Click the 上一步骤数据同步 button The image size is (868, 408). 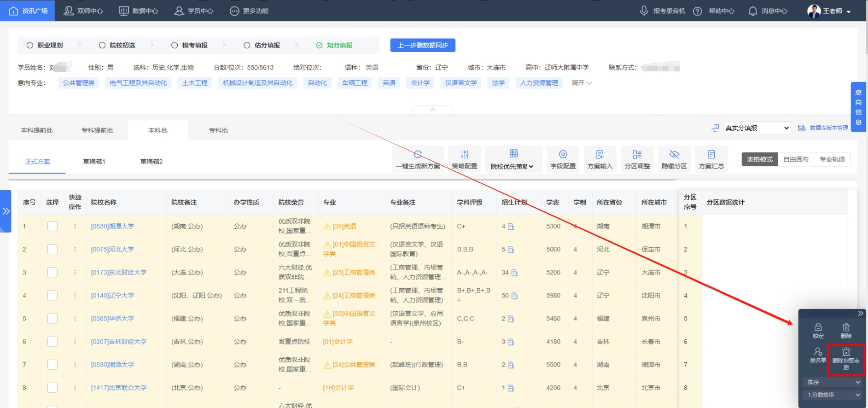423,45
